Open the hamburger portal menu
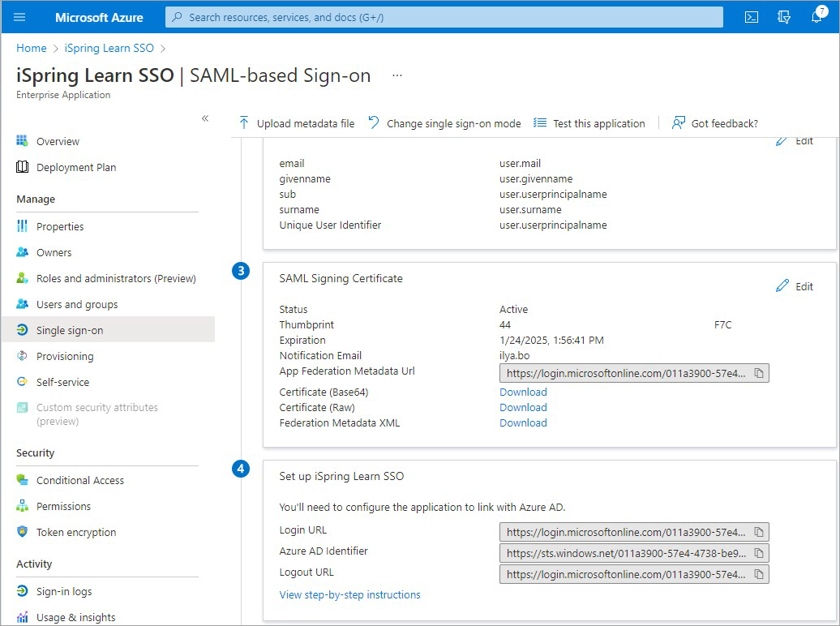 (x=19, y=17)
